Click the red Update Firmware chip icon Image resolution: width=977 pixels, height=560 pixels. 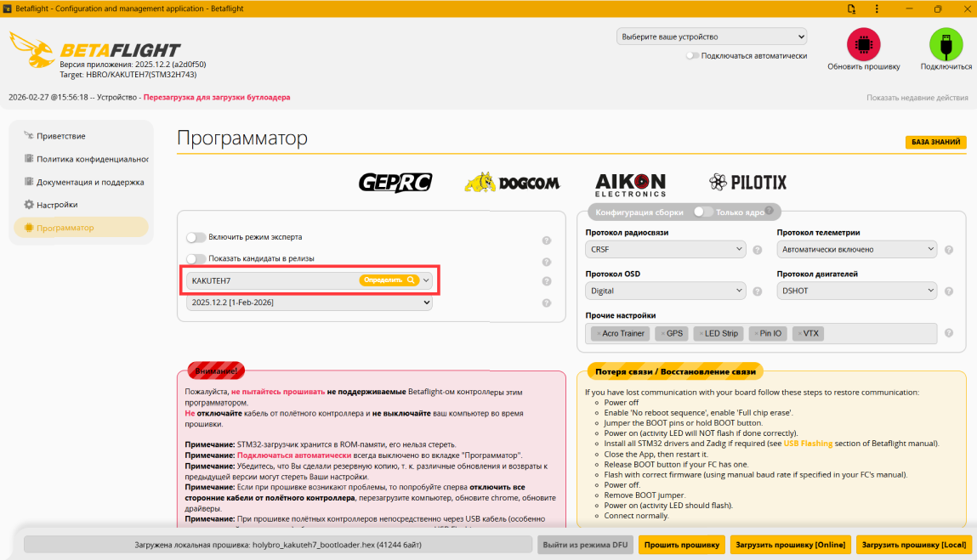(863, 44)
